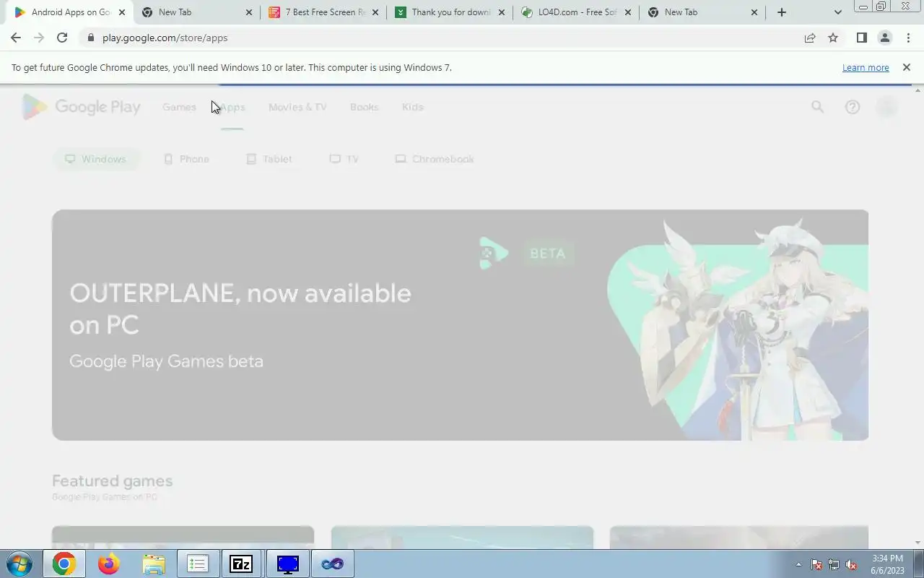The image size is (924, 578).
Task: Click the share page icon in address bar
Action: (810, 38)
